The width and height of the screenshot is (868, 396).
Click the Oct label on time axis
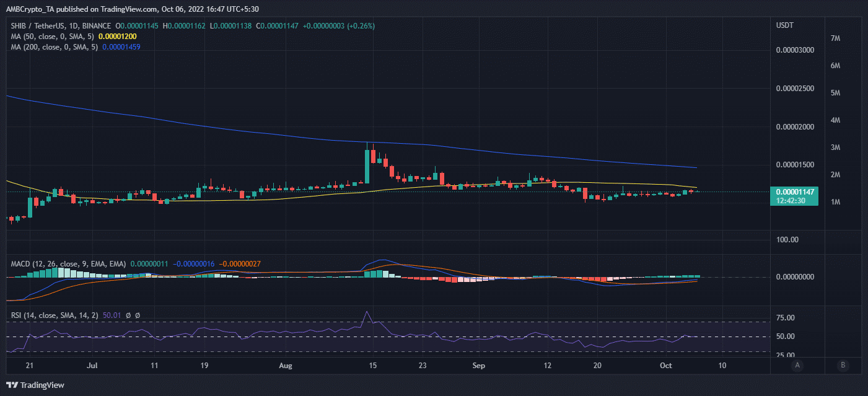coord(665,366)
